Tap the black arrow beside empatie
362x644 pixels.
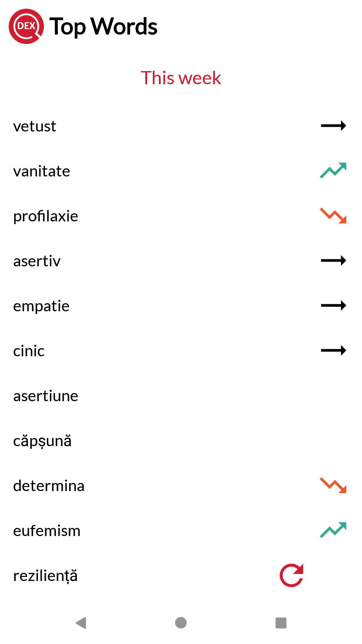(333, 306)
